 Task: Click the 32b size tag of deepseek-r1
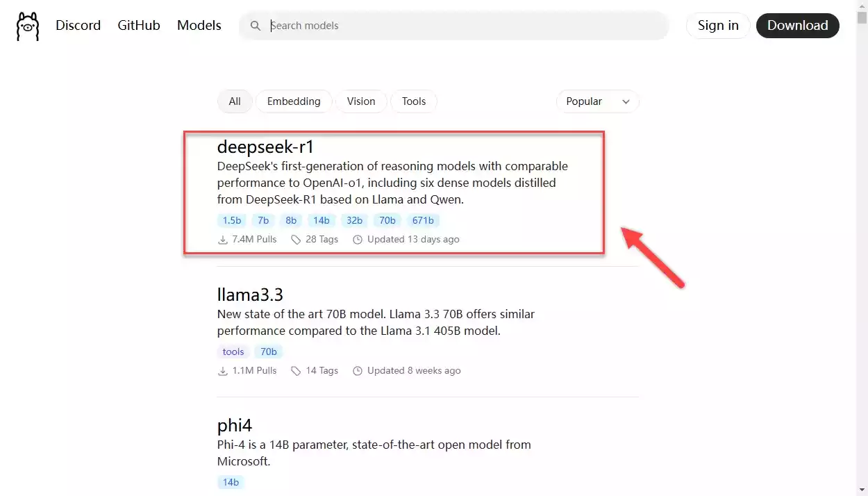(355, 221)
